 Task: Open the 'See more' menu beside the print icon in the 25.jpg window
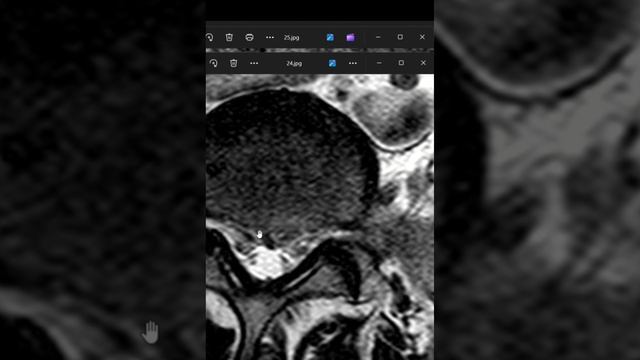click(270, 37)
